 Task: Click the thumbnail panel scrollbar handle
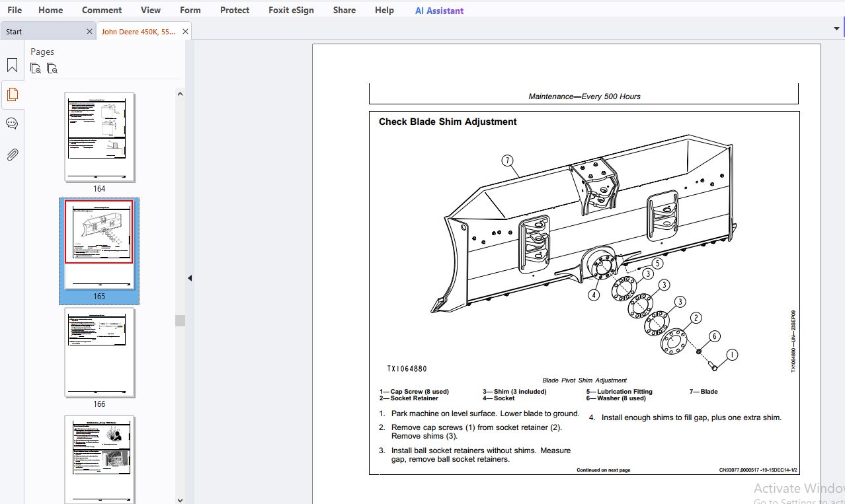pos(180,320)
